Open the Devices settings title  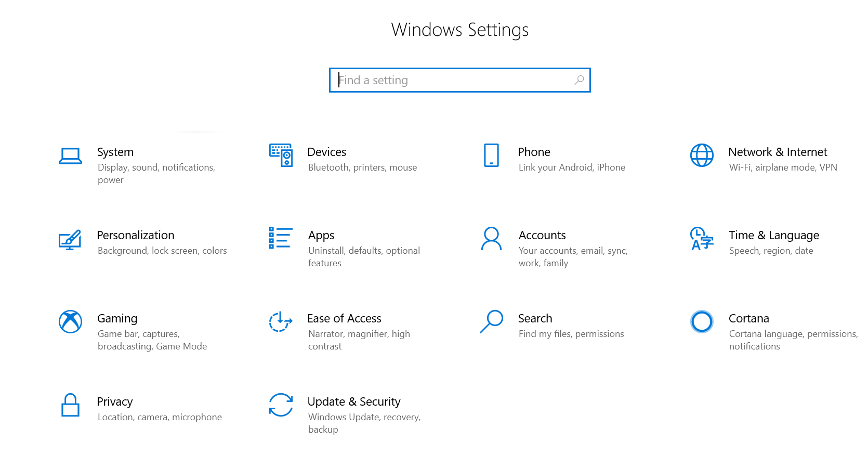(x=327, y=152)
